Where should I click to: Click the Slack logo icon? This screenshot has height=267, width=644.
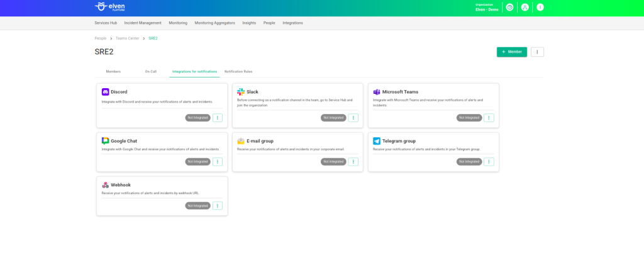click(x=241, y=92)
